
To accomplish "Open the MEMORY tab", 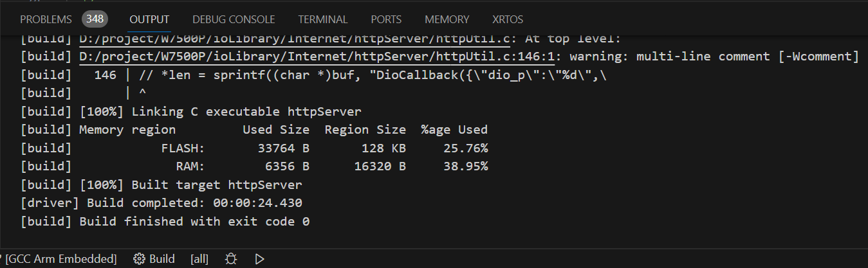I will [447, 19].
